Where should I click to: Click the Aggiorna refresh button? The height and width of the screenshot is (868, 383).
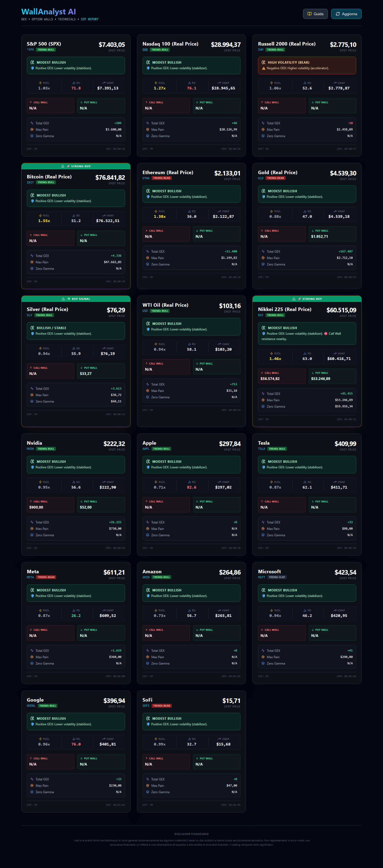coord(346,14)
